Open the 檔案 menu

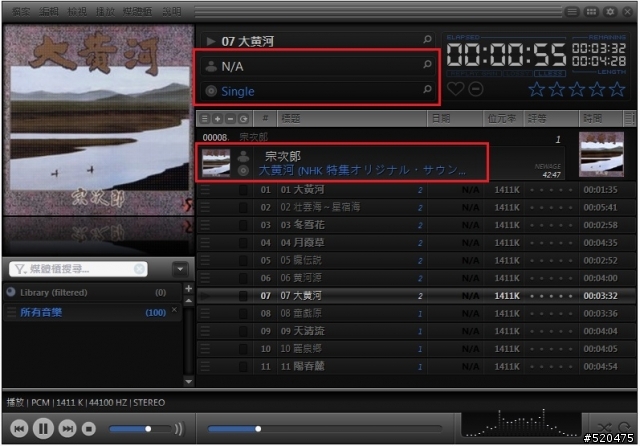[x=20, y=12]
